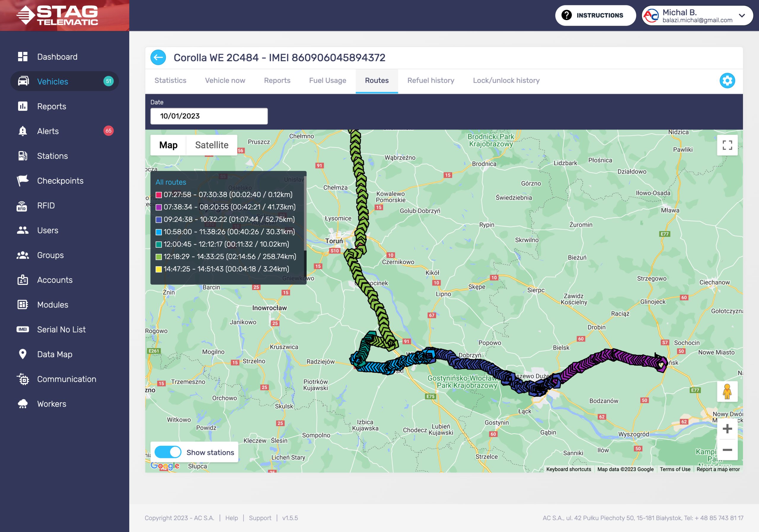Select the Routes tab
Viewport: 759px width, 532px height.
coord(377,81)
